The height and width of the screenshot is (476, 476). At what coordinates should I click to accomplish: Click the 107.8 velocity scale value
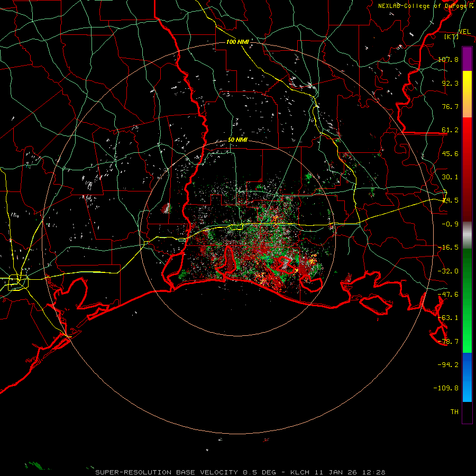448,59
